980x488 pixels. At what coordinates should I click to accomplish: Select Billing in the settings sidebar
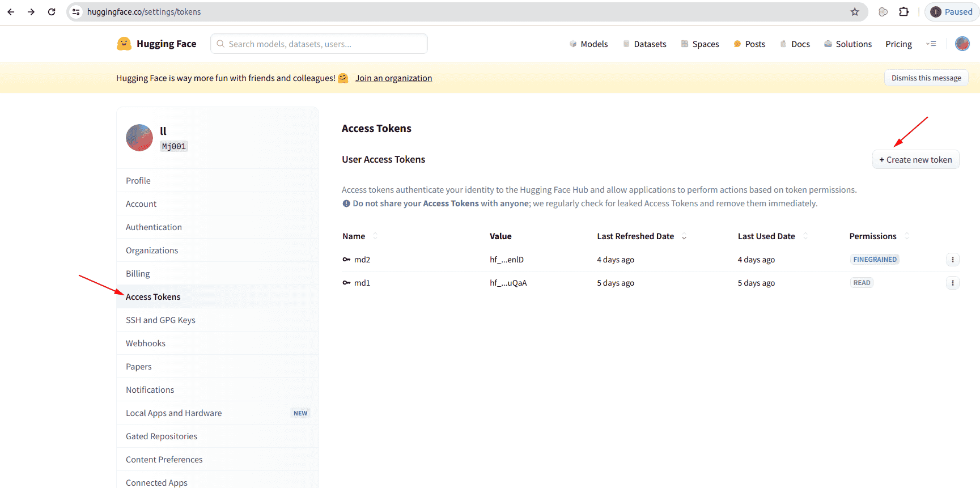(138, 274)
